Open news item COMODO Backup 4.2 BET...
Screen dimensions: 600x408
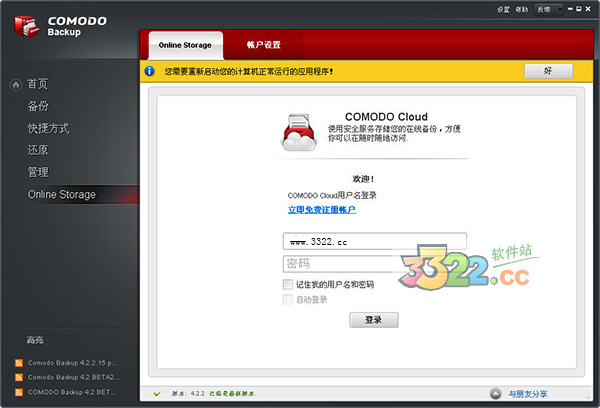tap(72, 392)
